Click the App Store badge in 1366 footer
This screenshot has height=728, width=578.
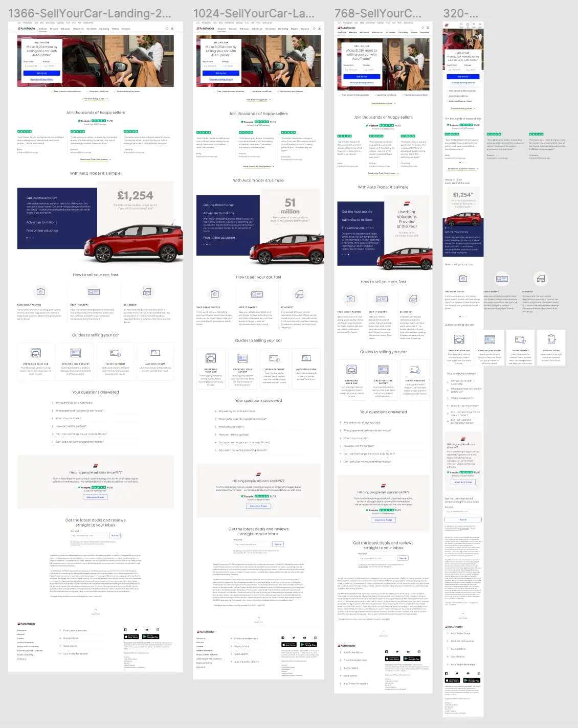click(x=131, y=636)
